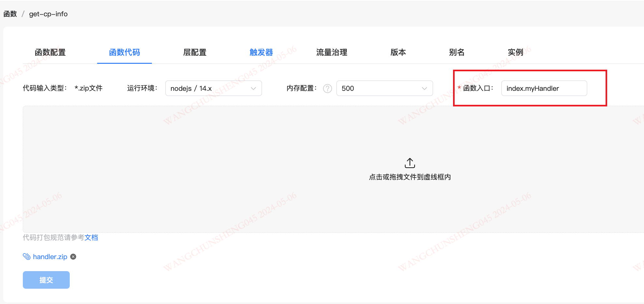Select the 函数代码 tab
The image size is (644, 304).
124,52
